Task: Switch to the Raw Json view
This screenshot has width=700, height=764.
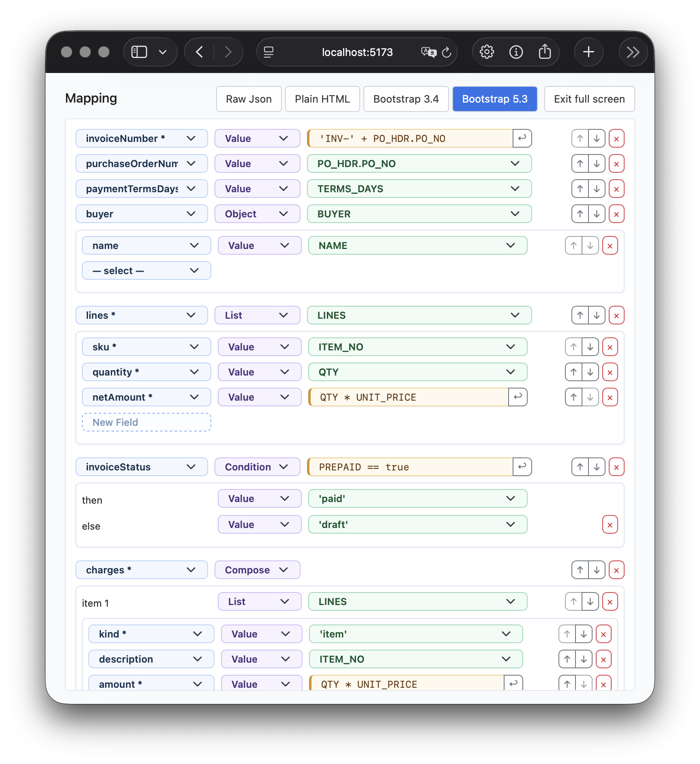Action: (249, 99)
